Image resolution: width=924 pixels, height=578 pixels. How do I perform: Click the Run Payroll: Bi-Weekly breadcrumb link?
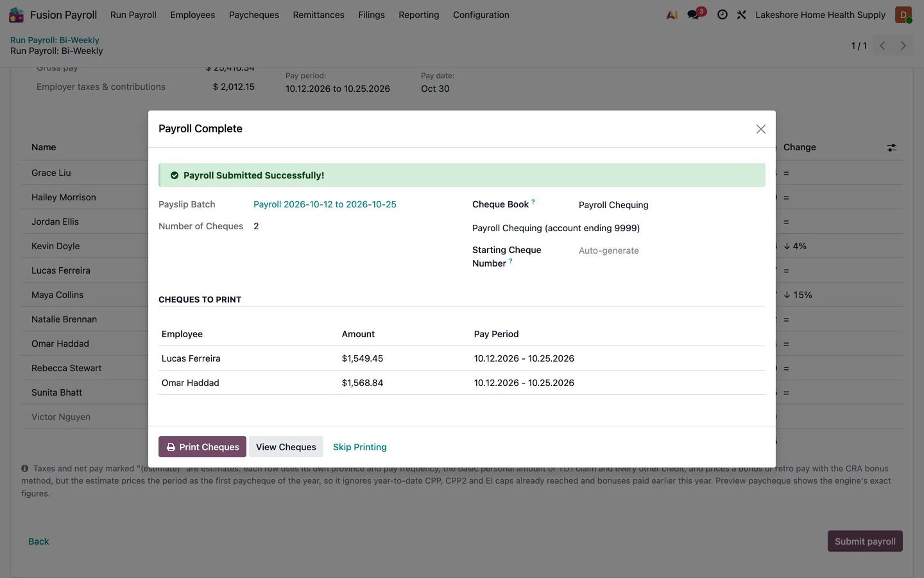point(55,40)
